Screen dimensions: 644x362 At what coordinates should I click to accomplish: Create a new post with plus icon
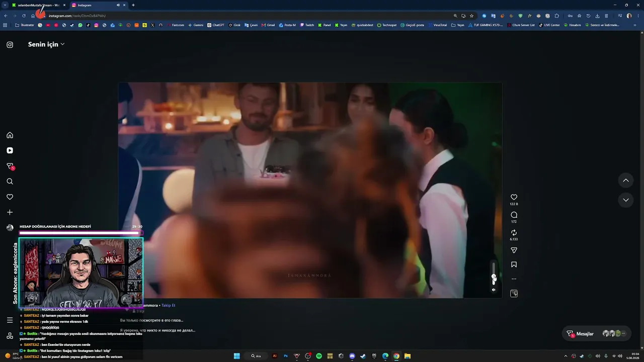pyautogui.click(x=10, y=212)
